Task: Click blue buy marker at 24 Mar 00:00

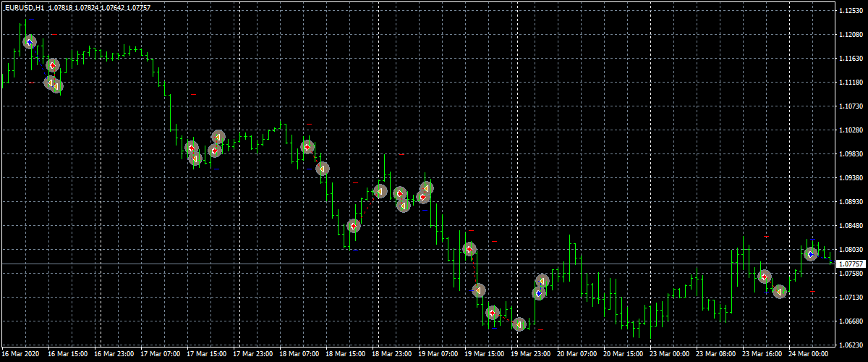Action: 811,253
